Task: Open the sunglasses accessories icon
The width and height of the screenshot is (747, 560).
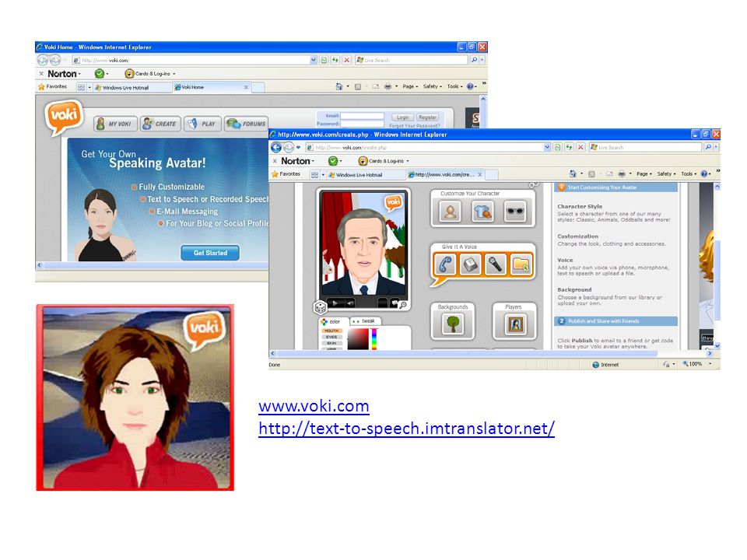Action: coord(515,212)
